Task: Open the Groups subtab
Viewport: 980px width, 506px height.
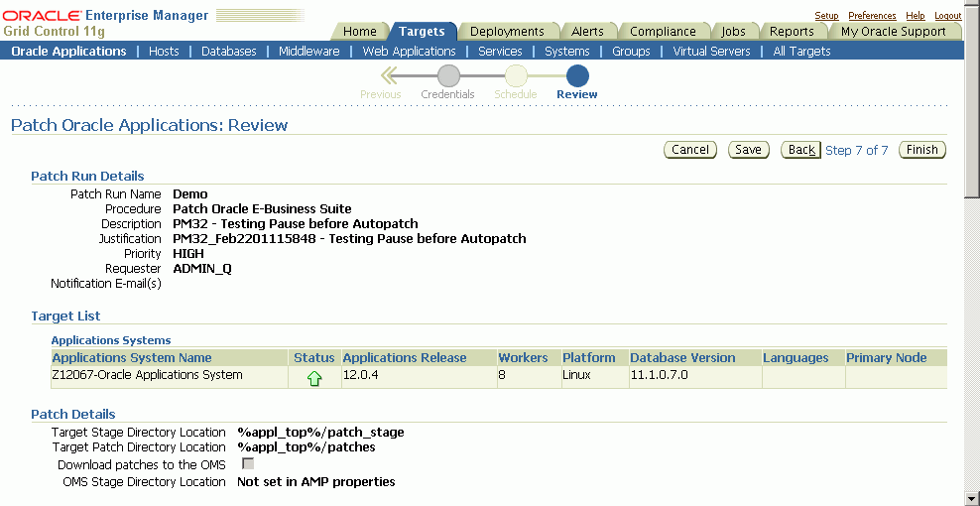Action: click(x=631, y=52)
